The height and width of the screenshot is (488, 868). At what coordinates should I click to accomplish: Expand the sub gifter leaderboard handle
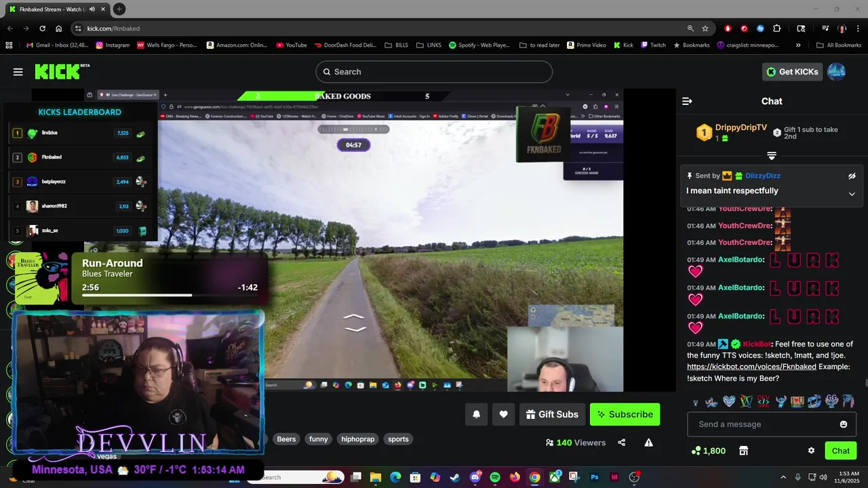[772, 155]
